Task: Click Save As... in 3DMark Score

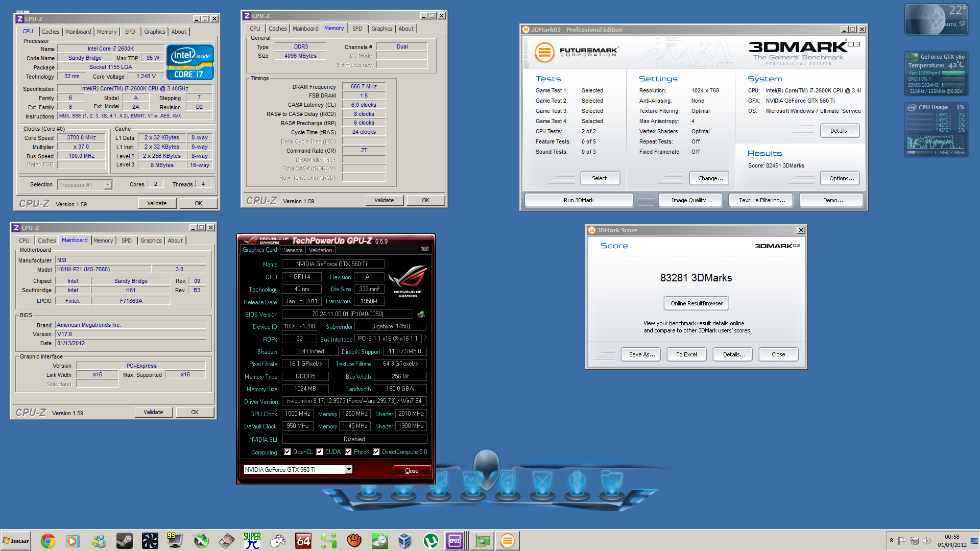Action: point(641,354)
